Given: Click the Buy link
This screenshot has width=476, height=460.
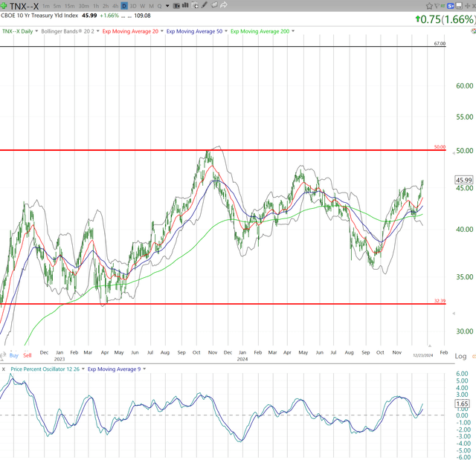Looking at the screenshot, I should [14, 355].
